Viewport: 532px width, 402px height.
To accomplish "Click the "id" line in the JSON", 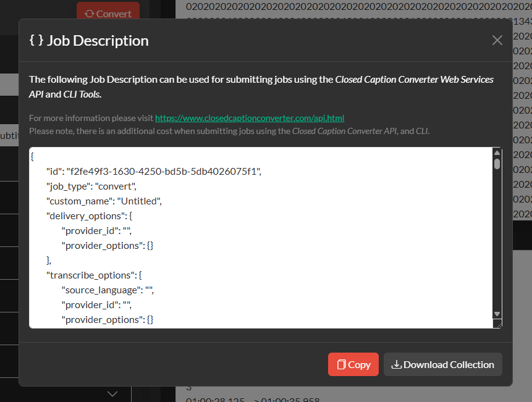I will [153, 172].
